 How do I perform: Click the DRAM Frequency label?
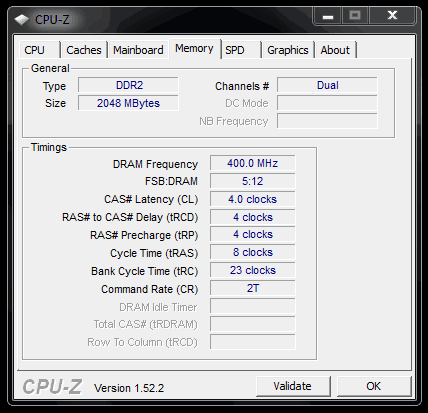coord(155,164)
